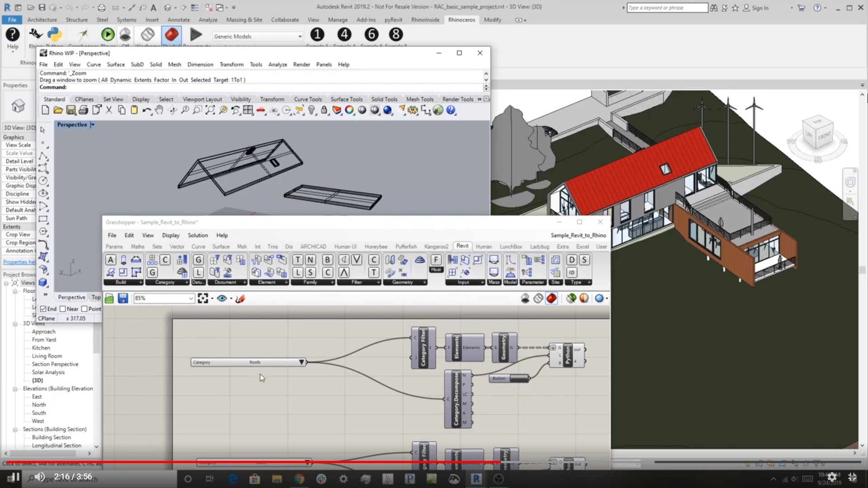Open Grasshopper from the Revit ribbon

coord(83,34)
